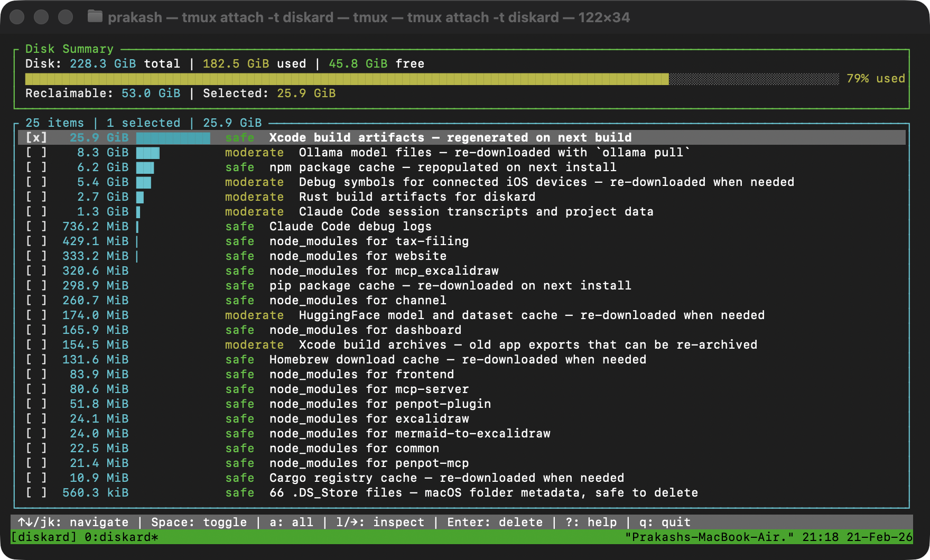Select the node_modules for dashboard row
The image size is (930, 560).
462,330
